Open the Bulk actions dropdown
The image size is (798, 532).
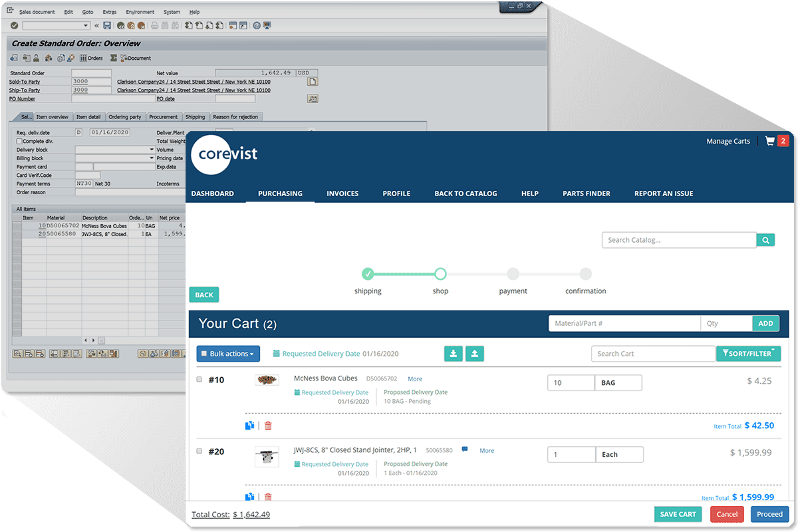[228, 353]
